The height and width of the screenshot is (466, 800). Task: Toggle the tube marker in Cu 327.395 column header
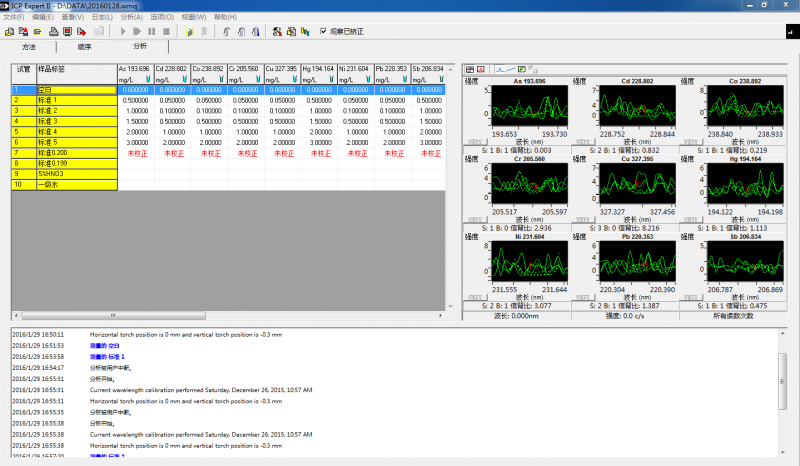296,78
